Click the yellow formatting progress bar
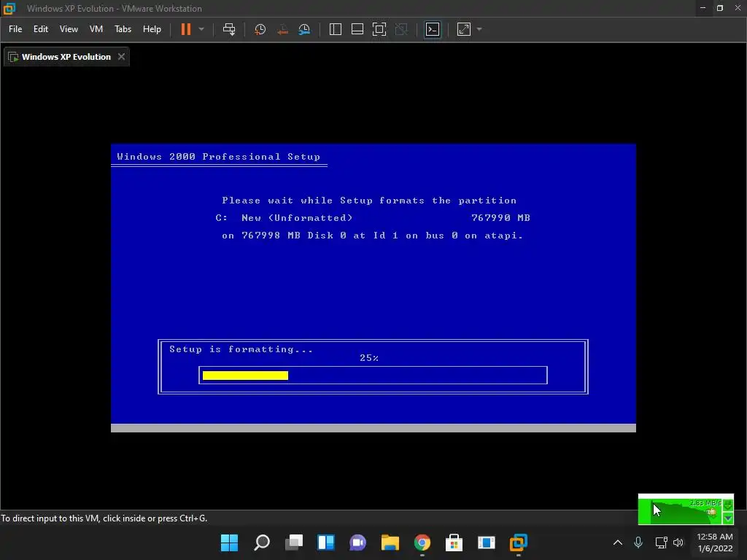 (x=245, y=376)
